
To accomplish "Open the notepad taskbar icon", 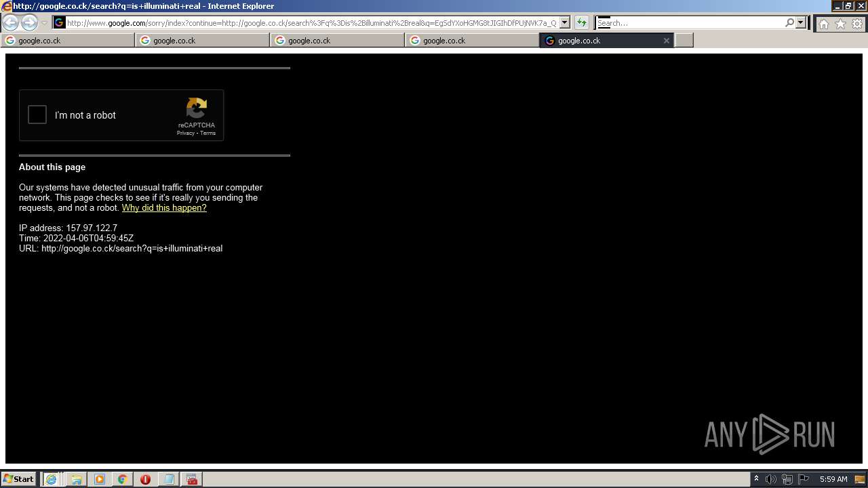I will point(169,479).
